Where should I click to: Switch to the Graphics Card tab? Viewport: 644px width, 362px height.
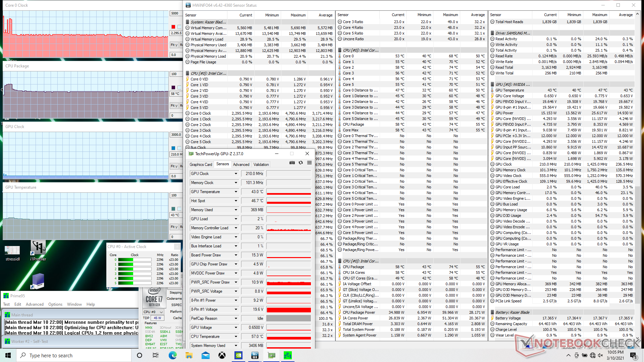[201, 164]
